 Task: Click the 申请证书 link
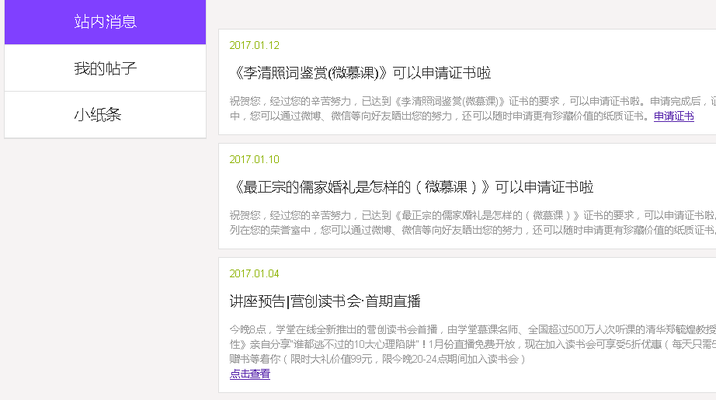point(674,116)
